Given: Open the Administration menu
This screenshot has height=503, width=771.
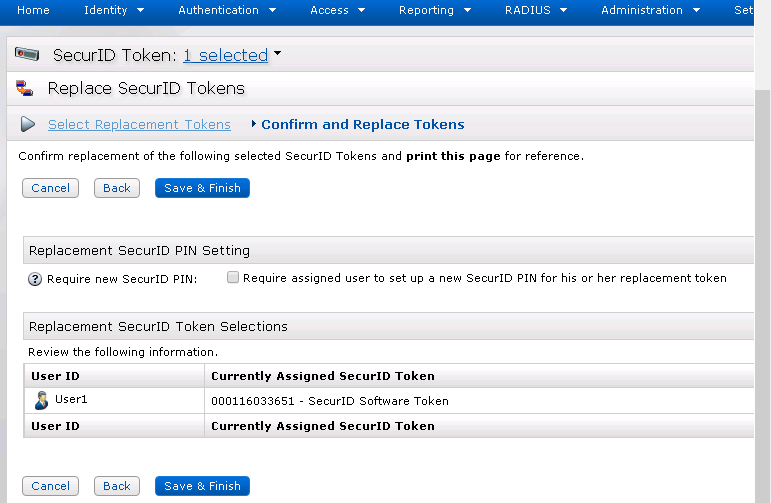Looking at the screenshot, I should [x=655, y=10].
